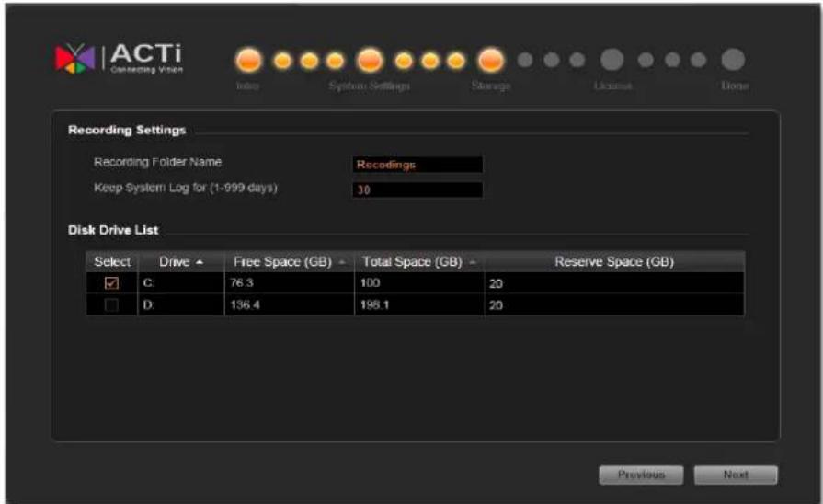Screen dimensions: 823x504
Task: Click the System Settings step circle
Action: 370,60
